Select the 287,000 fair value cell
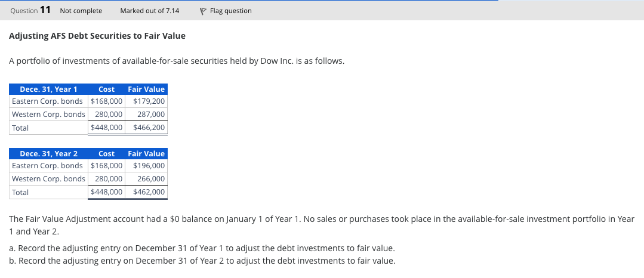The height and width of the screenshot is (278, 644). coord(150,115)
